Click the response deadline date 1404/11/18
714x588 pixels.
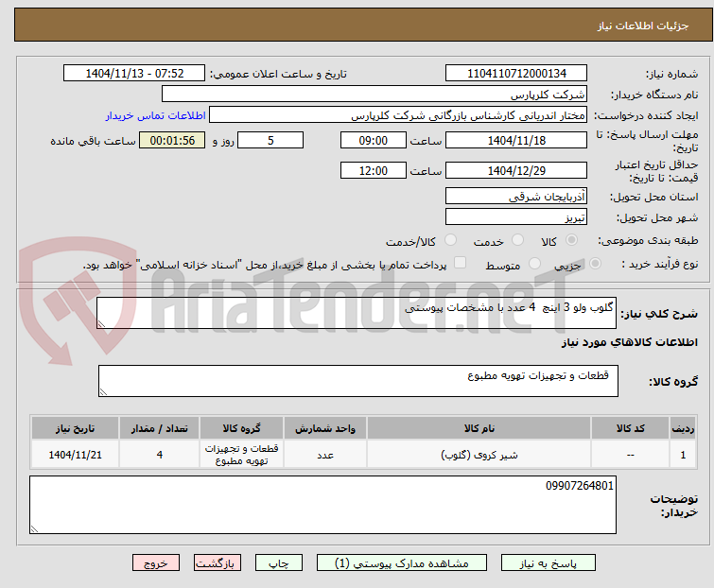pyautogui.click(x=516, y=140)
